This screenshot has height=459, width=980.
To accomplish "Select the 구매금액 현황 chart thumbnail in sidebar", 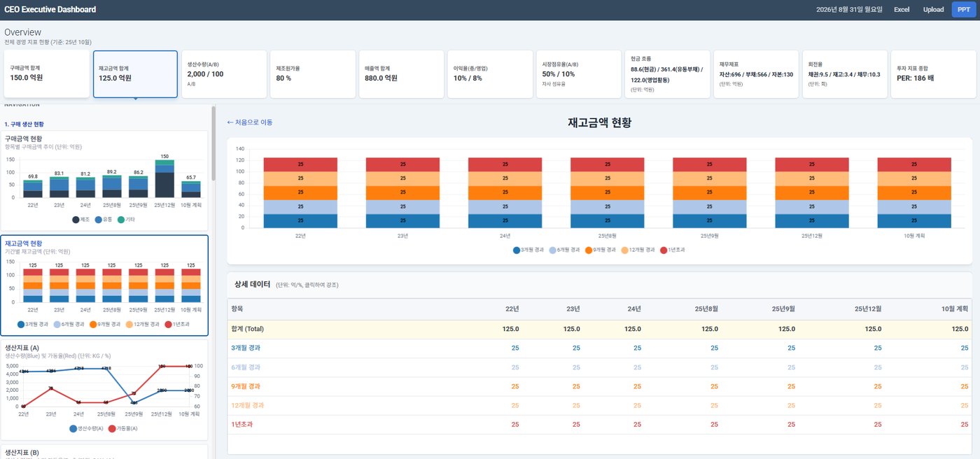I will tap(104, 181).
